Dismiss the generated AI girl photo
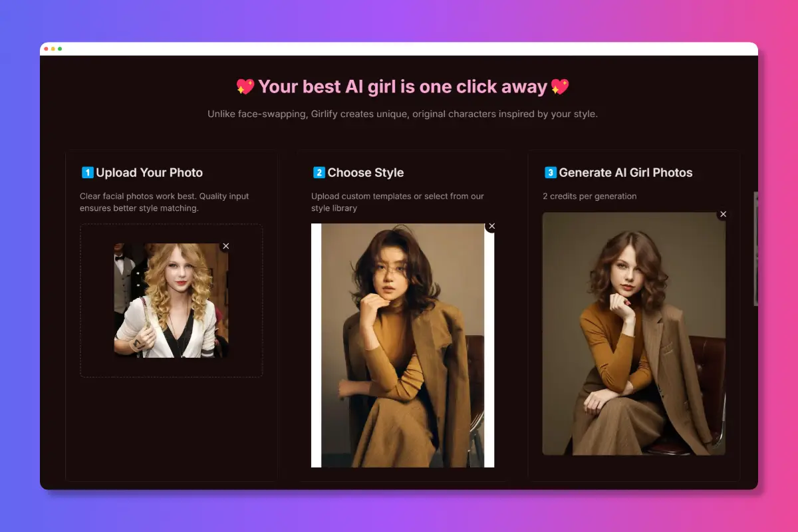Image resolution: width=798 pixels, height=532 pixels. coord(724,214)
